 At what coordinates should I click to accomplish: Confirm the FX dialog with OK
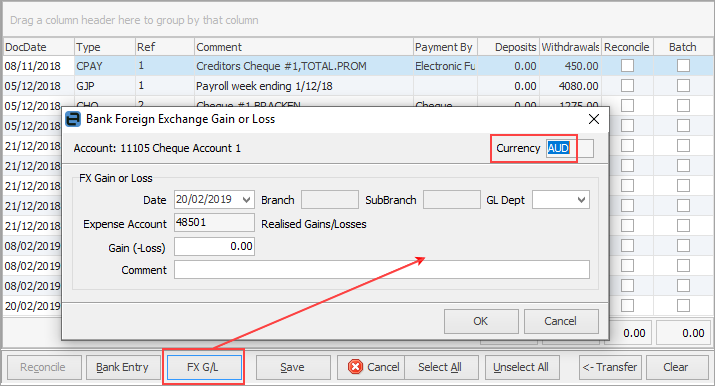481,321
